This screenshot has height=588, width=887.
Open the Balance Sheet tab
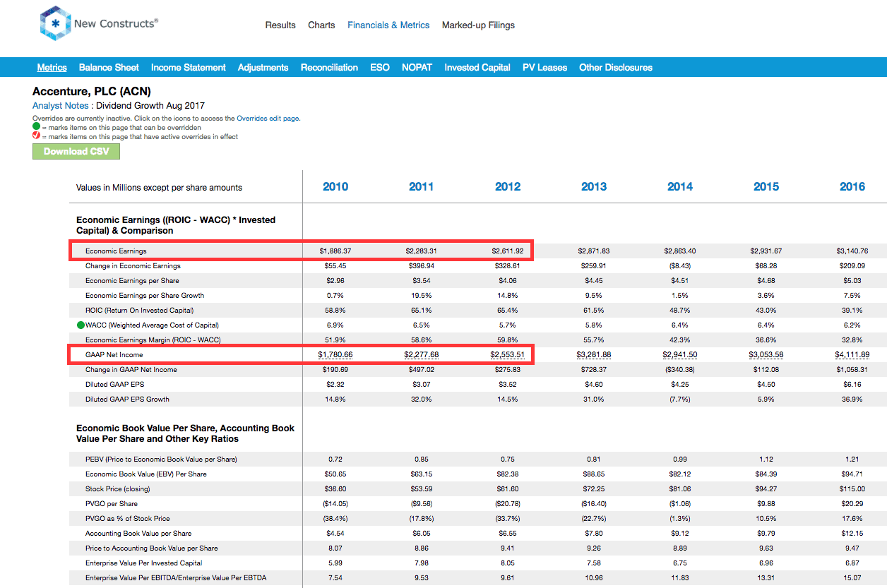[109, 68]
